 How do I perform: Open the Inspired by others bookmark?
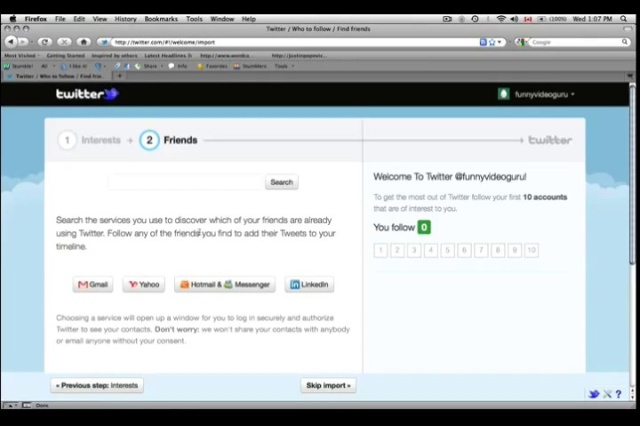[114, 55]
